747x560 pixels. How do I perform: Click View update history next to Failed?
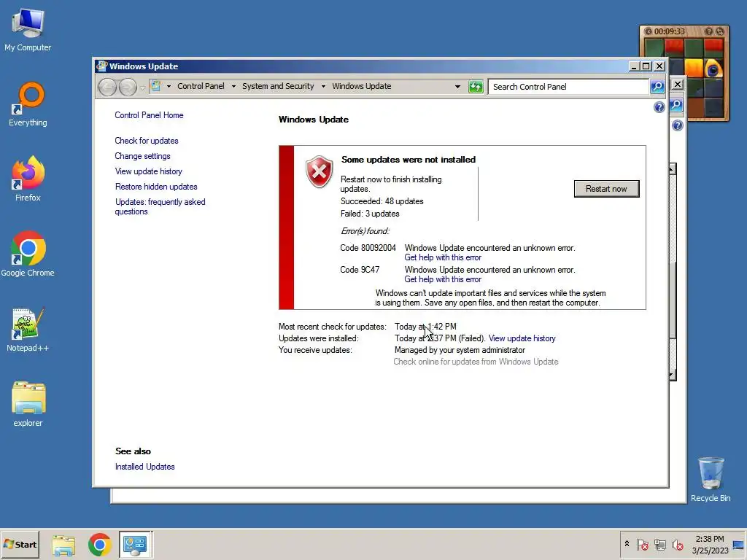coord(522,338)
